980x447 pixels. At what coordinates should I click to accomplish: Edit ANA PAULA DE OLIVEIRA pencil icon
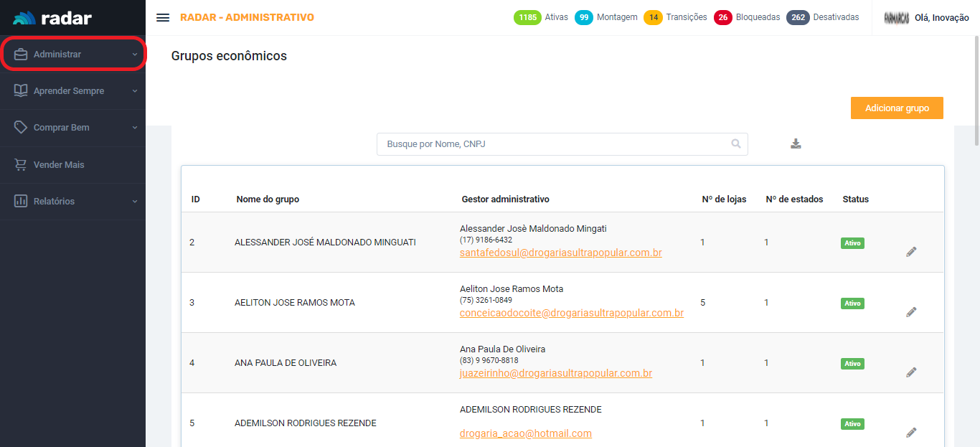tap(911, 372)
